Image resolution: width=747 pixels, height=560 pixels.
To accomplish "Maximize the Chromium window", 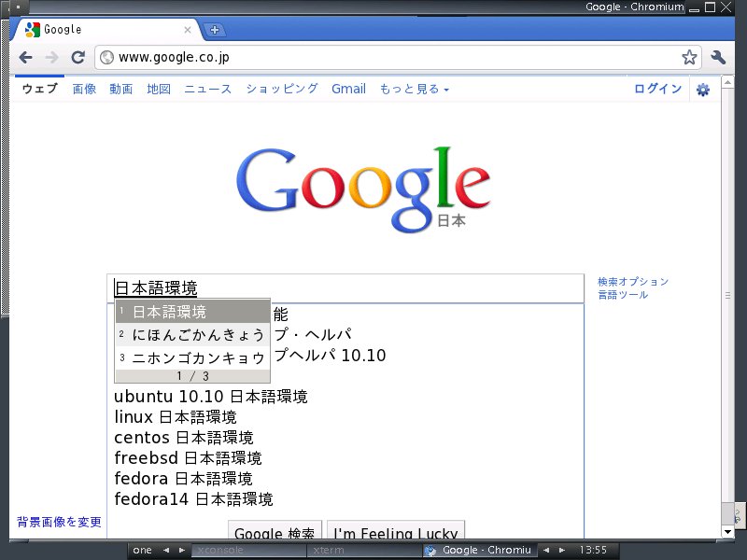I will [x=710, y=7].
